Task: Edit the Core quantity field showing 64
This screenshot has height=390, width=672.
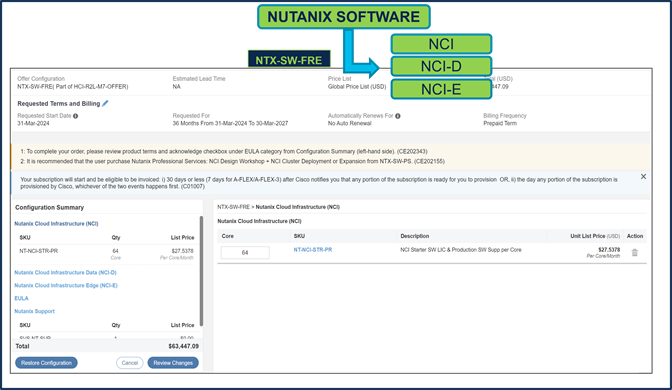Action: (x=245, y=253)
